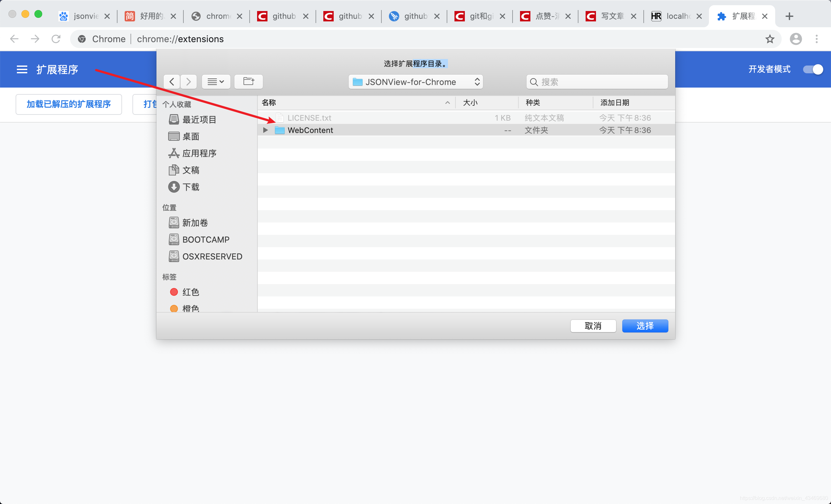Click the Chrome site info icon

point(81,39)
